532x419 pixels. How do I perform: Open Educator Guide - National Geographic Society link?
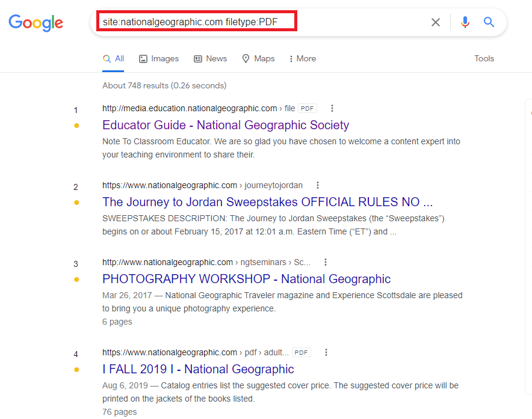(226, 125)
